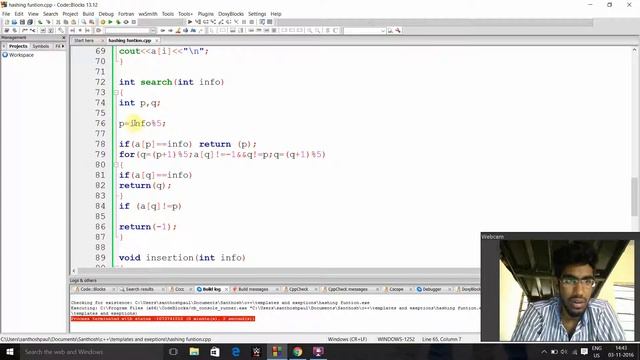Click the Various info debugger icon
This screenshot has height=360, width=640.
click(270, 22)
